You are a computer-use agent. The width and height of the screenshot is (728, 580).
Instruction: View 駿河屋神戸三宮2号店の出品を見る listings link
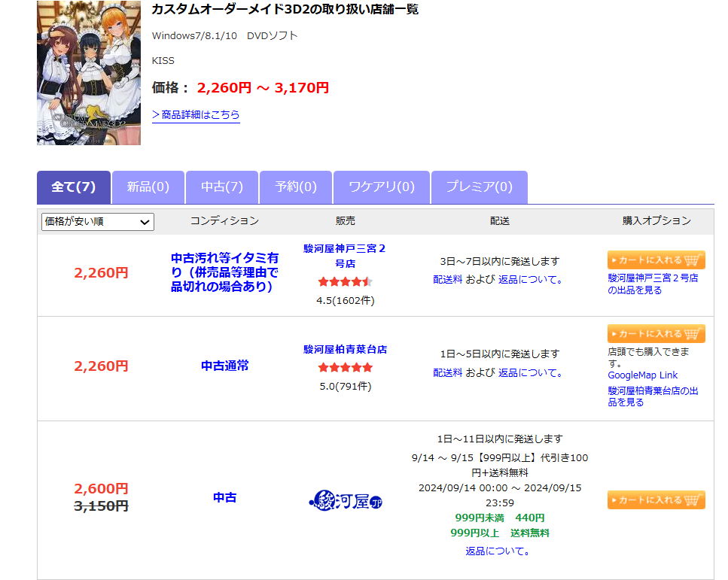652,284
